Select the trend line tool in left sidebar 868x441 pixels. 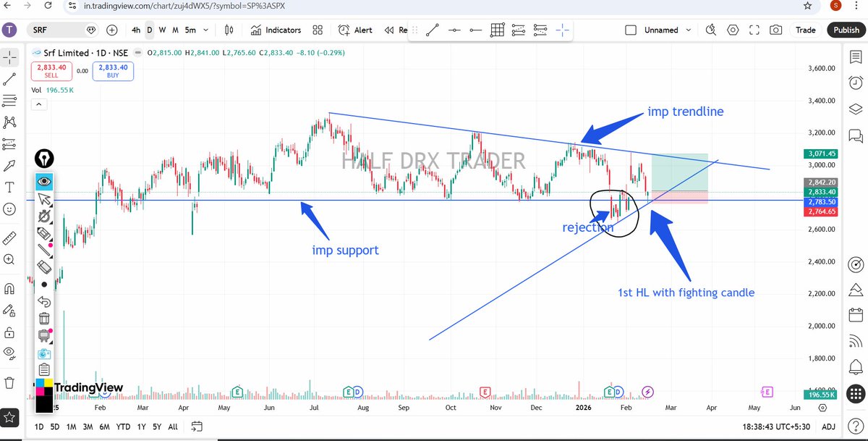coord(9,79)
